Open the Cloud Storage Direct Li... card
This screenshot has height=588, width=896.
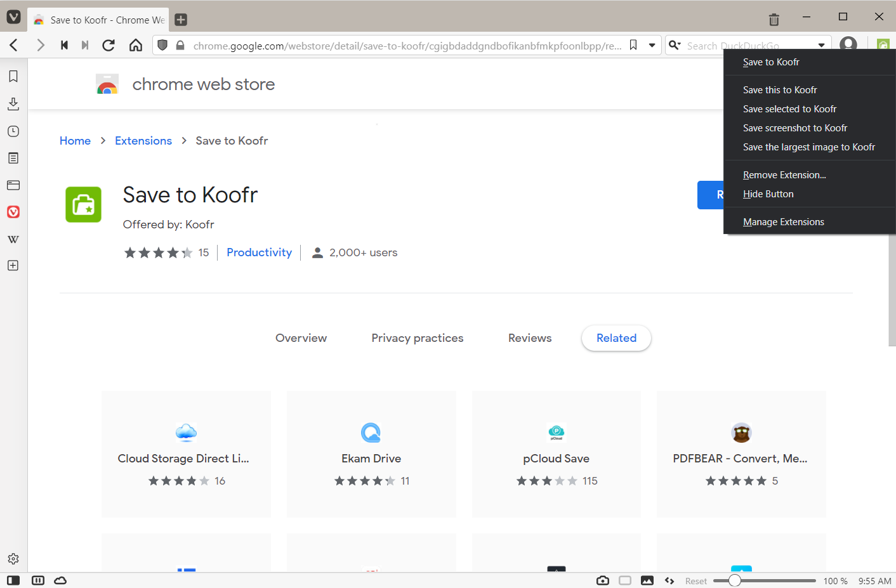[x=186, y=454]
